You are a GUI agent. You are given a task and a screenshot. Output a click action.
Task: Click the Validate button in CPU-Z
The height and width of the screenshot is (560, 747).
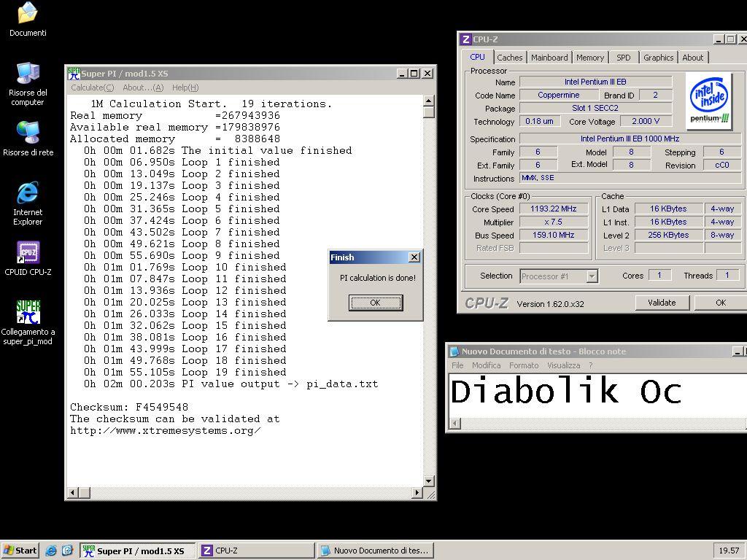(x=662, y=303)
